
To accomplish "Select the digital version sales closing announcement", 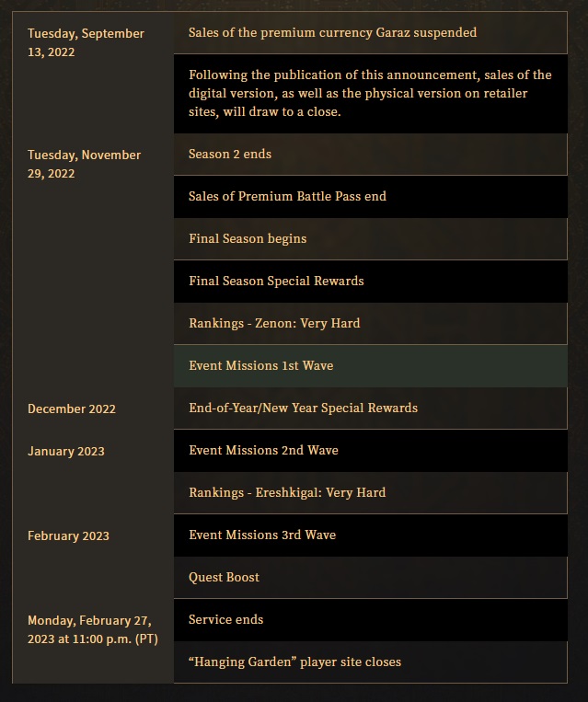I will [370, 94].
